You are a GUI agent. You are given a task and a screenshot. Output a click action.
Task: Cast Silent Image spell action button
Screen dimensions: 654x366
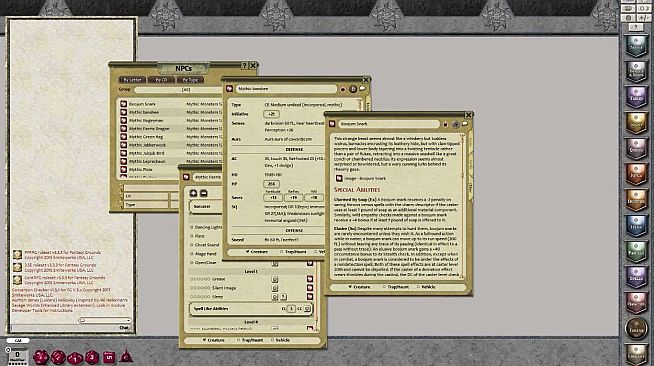pos(275,288)
